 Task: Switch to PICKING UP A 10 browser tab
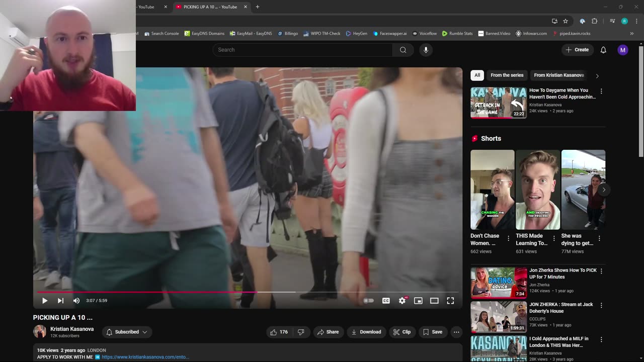210,7
